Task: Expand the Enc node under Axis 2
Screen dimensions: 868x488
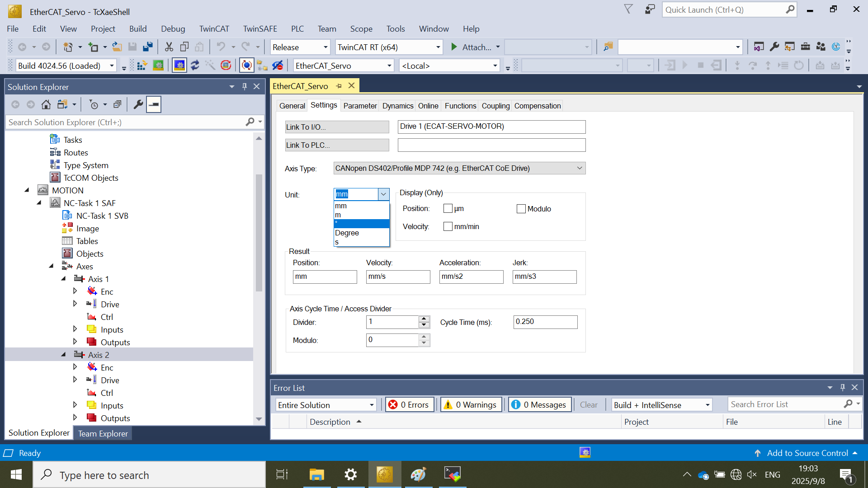Action: coord(75,367)
